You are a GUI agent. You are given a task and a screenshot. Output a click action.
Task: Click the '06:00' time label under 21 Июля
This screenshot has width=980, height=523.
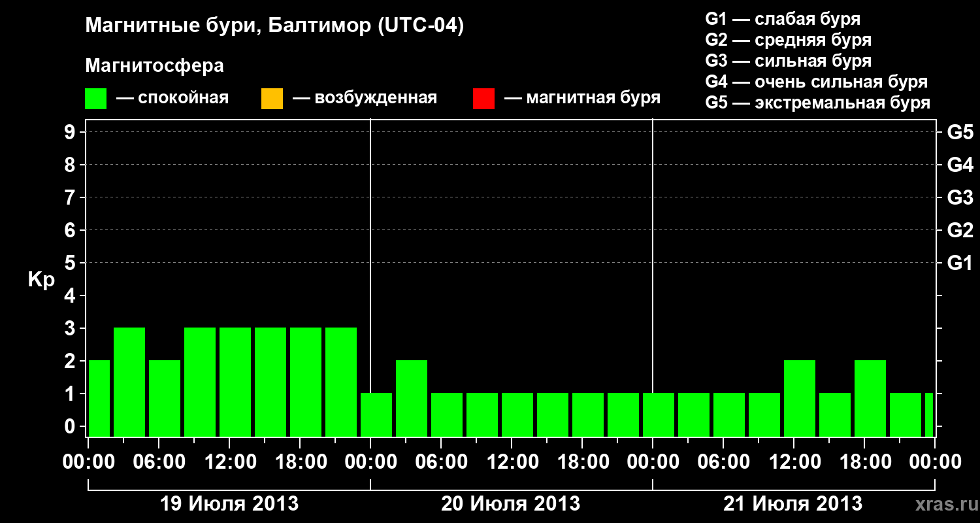pos(723,462)
